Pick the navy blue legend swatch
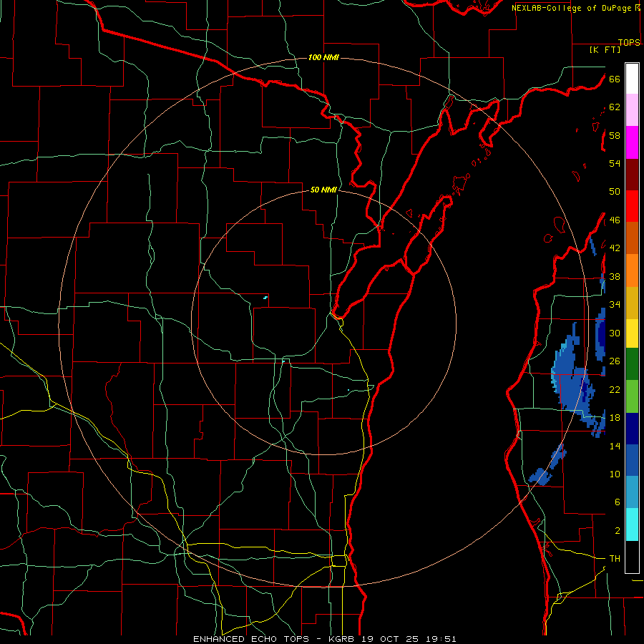The width and height of the screenshot is (644, 644). [632, 429]
